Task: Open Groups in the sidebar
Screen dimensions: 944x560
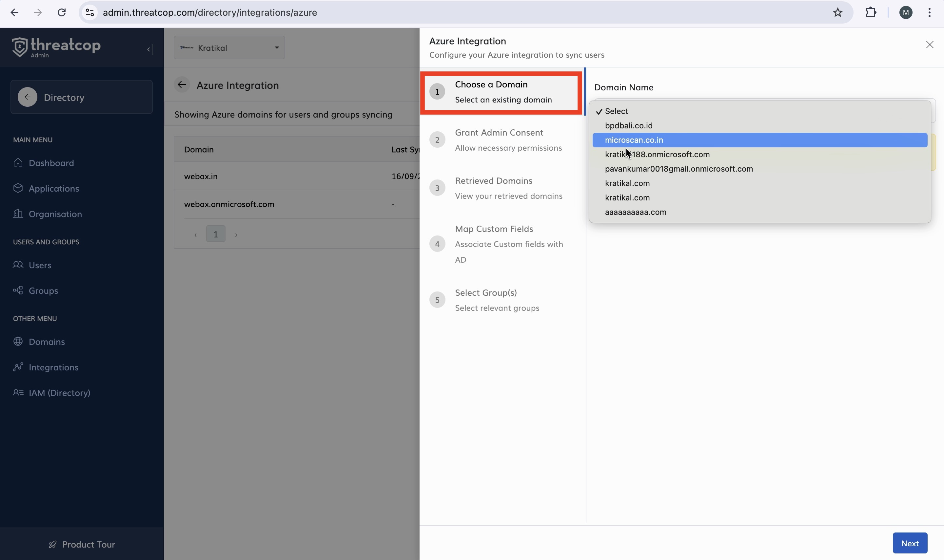Action: [x=43, y=290]
